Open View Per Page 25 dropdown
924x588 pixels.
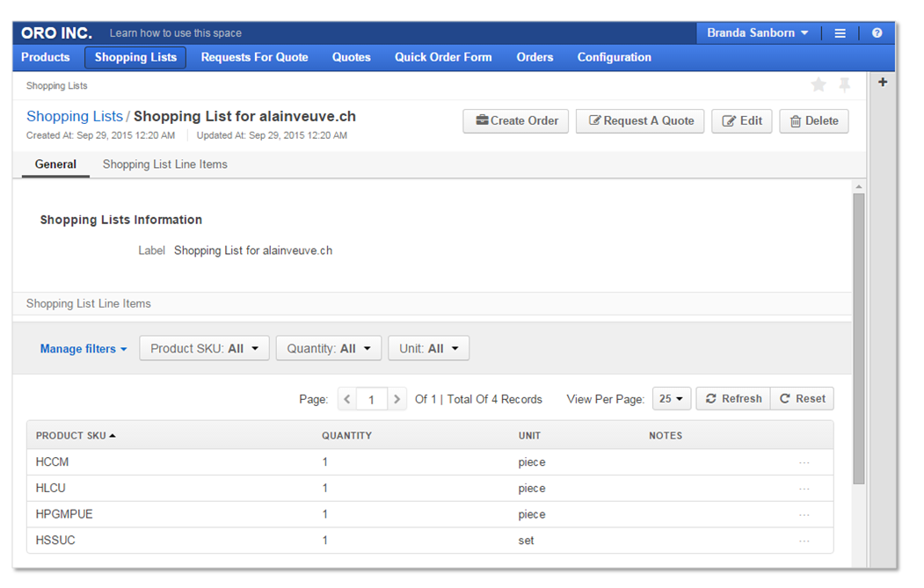[672, 399]
